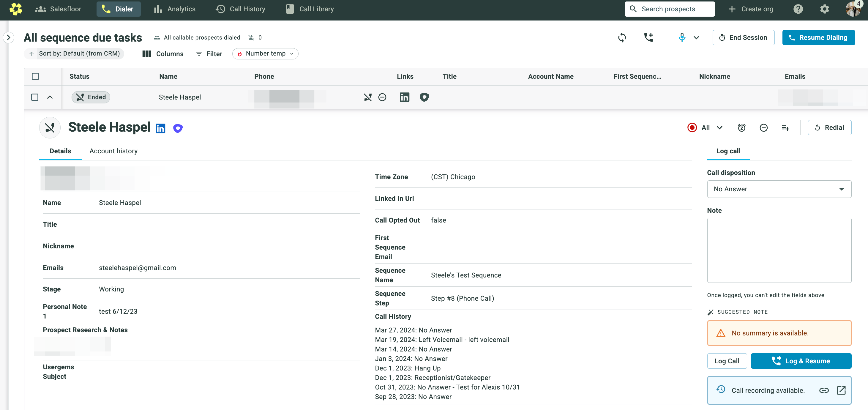Click the snooze alarm icon
The image size is (868, 410).
[742, 128]
